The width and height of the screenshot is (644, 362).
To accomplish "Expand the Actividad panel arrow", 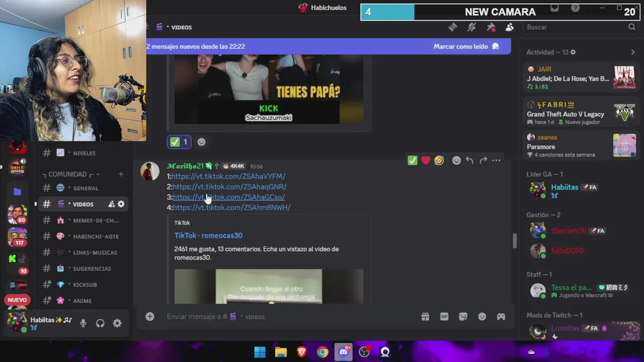I will [632, 52].
